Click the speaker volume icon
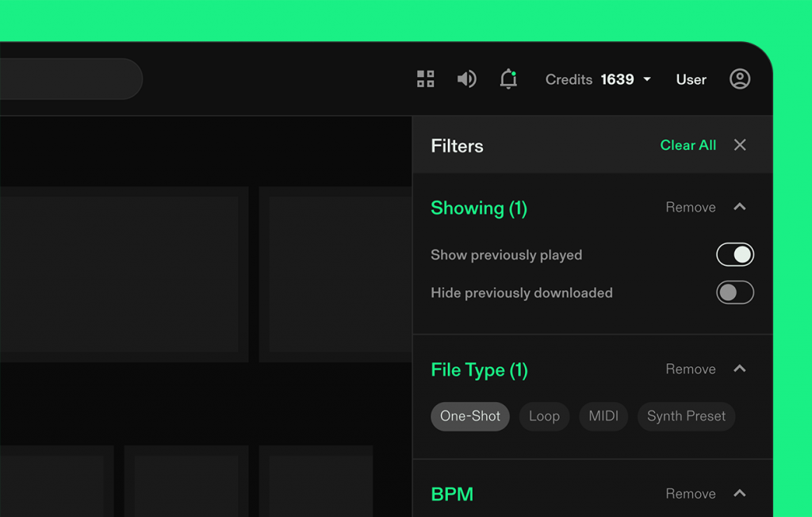 [467, 79]
